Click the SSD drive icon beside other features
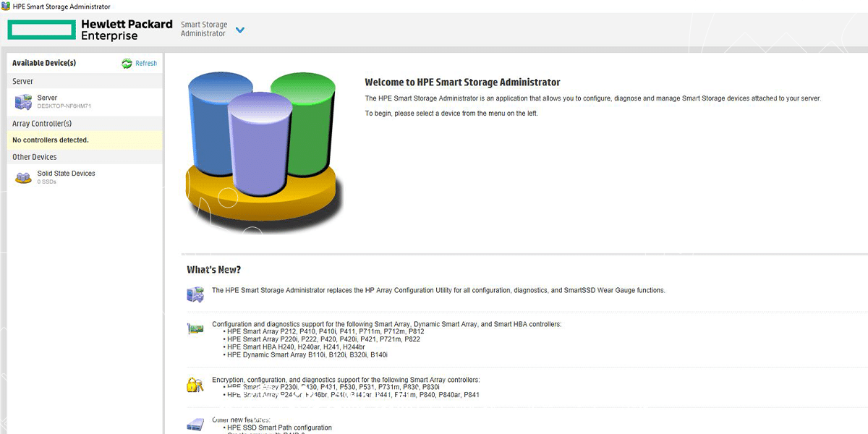This screenshot has width=868, height=434. [x=195, y=425]
